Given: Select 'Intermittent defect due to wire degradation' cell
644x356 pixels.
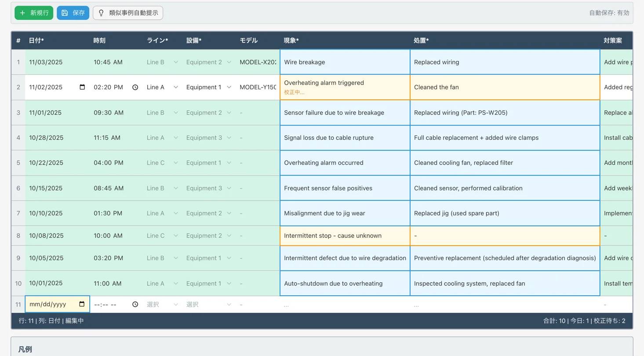Looking at the screenshot, I should point(345,258).
